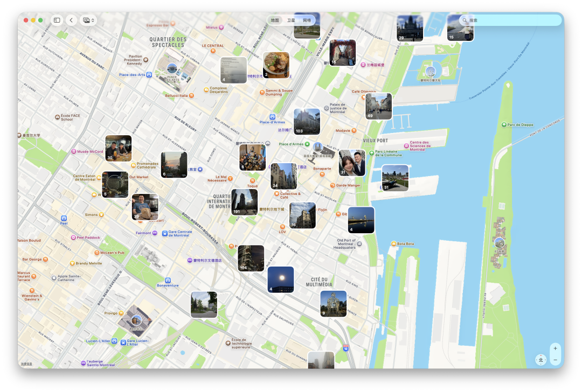The width and height of the screenshot is (582, 392).
Task: Click the Bar George restaurant pin
Action: pos(45,259)
